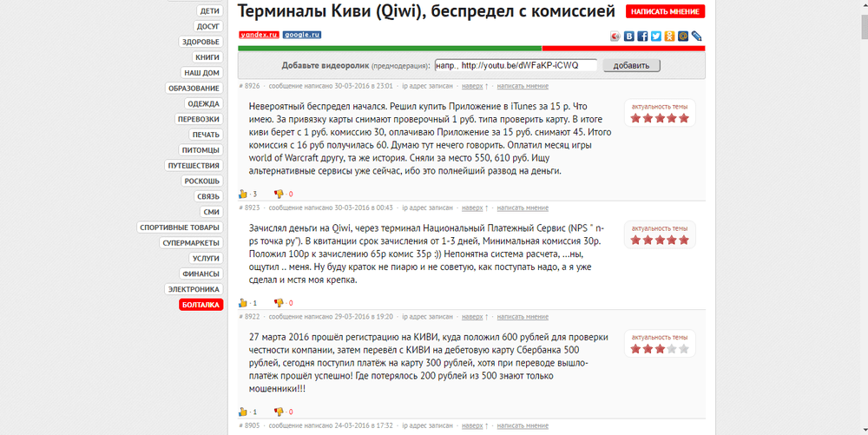Click the добавить video button
The image size is (868, 435).
tap(632, 65)
